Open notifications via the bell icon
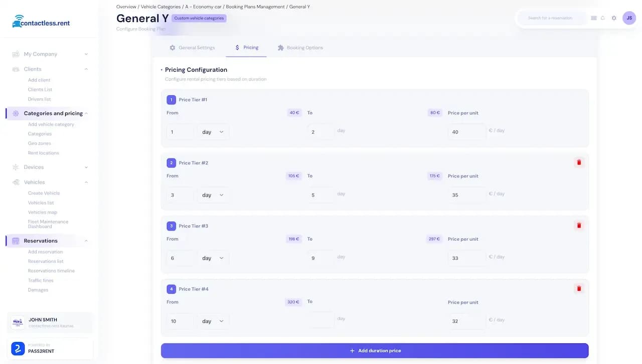Image resolution: width=642 pixels, height=364 pixels. coord(603,18)
